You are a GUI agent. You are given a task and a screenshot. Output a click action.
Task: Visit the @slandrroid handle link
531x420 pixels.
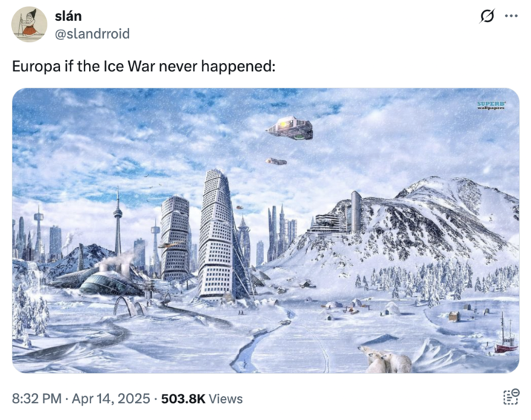click(92, 33)
